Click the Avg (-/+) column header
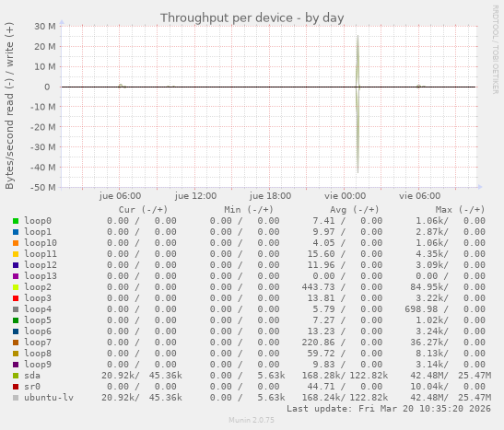The width and height of the screenshot is (504, 430). click(x=354, y=210)
